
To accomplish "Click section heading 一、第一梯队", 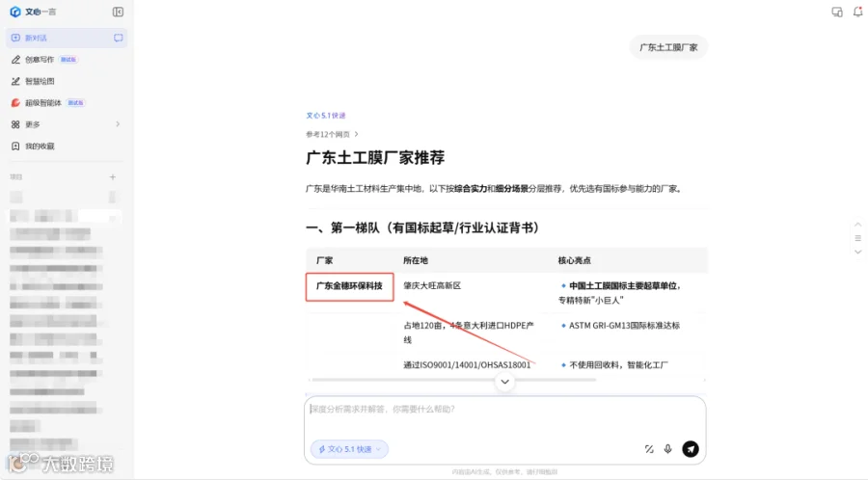I will pos(423,227).
